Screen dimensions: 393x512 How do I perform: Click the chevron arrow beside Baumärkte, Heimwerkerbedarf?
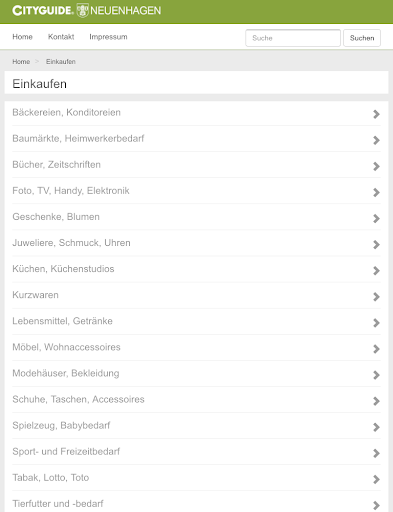pyautogui.click(x=376, y=140)
